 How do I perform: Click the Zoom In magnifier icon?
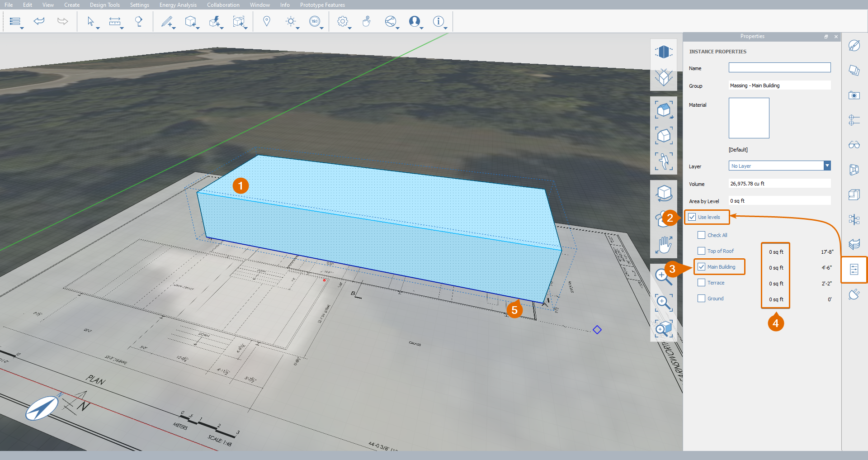(x=664, y=275)
